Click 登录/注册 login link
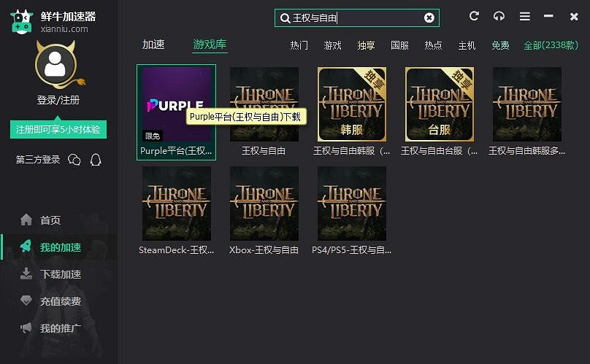This screenshot has width=590, height=364. (58, 100)
